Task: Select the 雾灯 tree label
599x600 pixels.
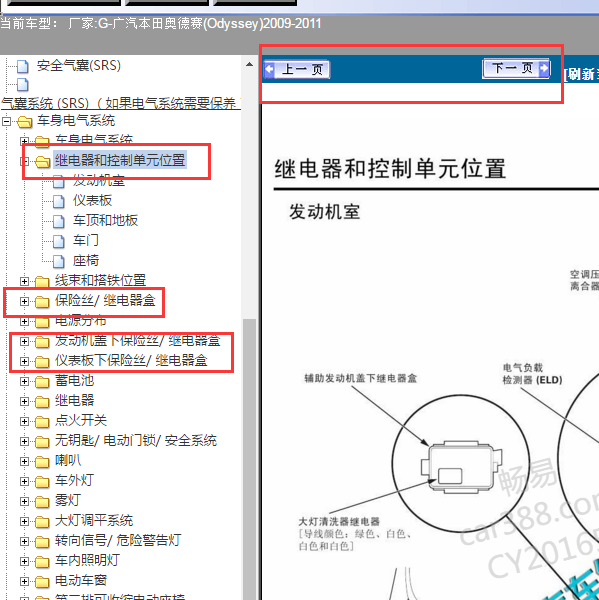Action: [x=68, y=500]
